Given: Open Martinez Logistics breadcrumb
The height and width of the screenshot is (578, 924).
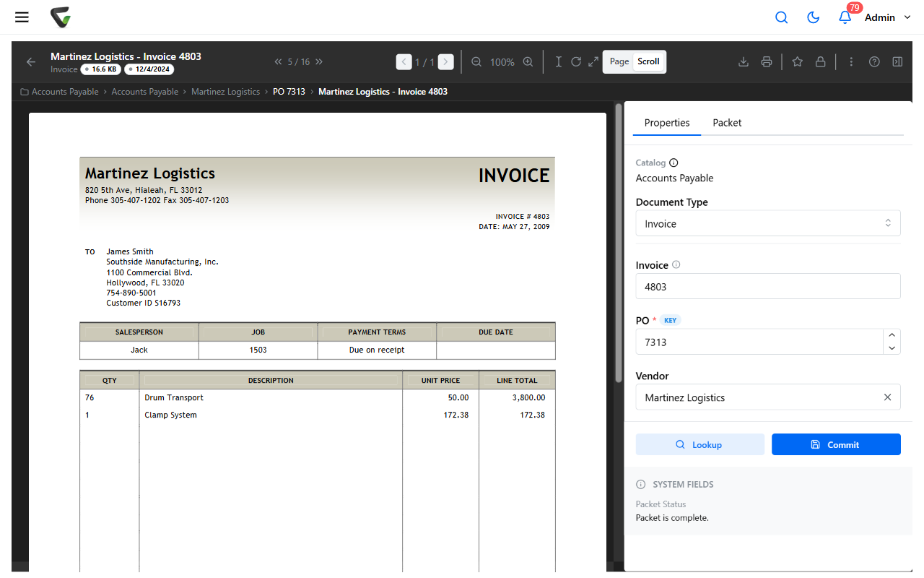Looking at the screenshot, I should [x=225, y=92].
